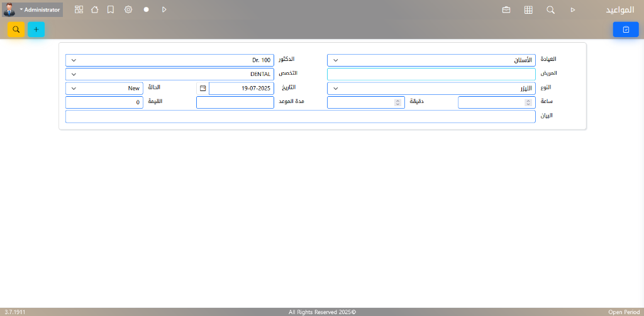
Task: Click the minute (دقيقة) spinner arrows
Action: tap(397, 102)
